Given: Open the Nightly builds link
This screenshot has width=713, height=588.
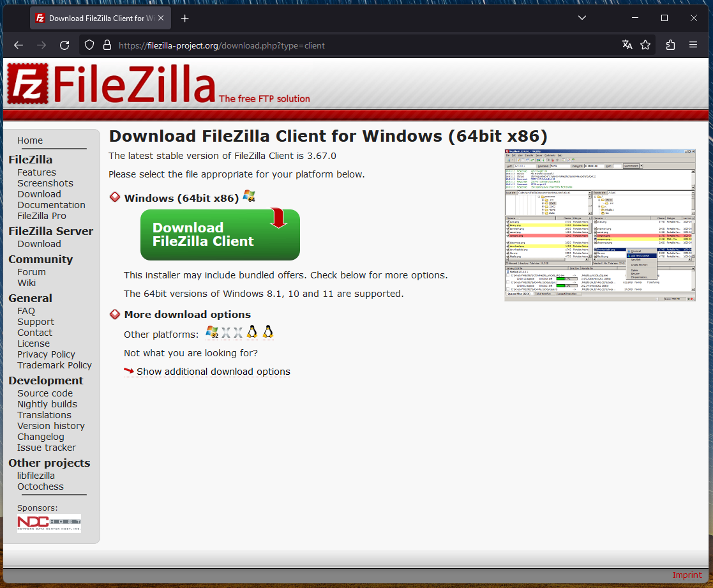Looking at the screenshot, I should [47, 404].
